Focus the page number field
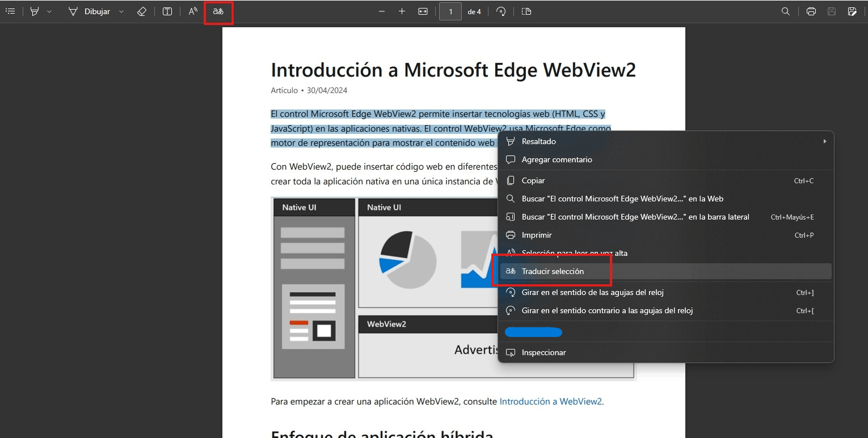The image size is (868, 438). point(450,11)
